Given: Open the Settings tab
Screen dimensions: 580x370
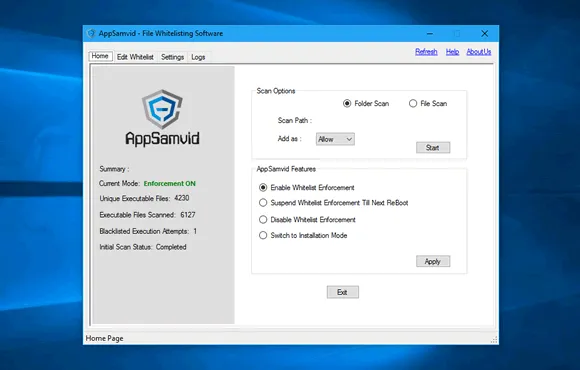Looking at the screenshot, I should (172, 57).
